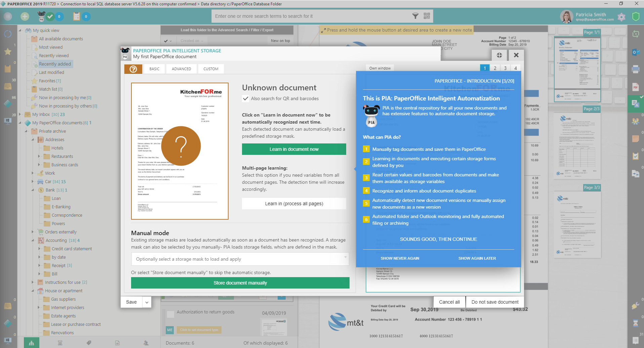
Task: Click the green sync arrows icon in right sidebar
Action: [x=636, y=34]
